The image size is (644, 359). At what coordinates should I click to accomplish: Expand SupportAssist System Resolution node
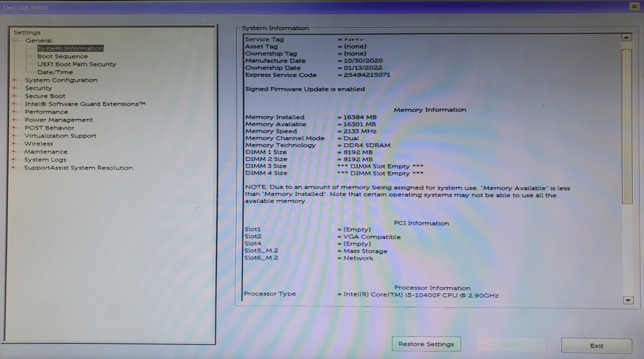point(14,168)
